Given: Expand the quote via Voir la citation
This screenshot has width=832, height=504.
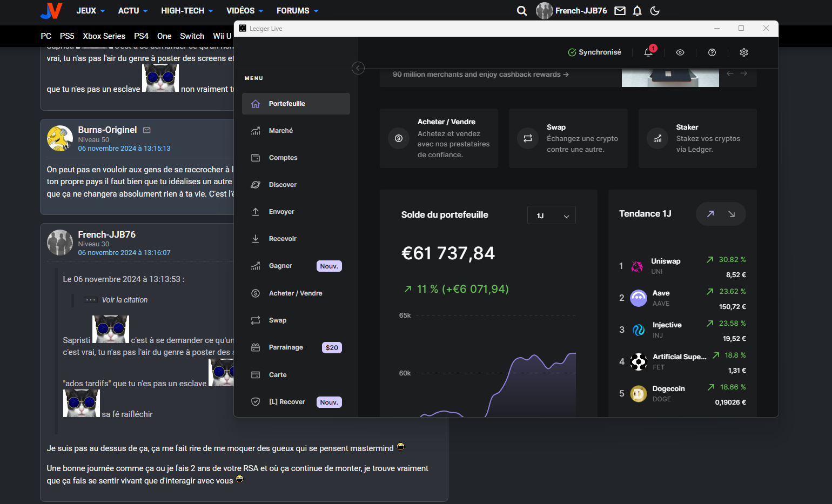Looking at the screenshot, I should coord(125,300).
